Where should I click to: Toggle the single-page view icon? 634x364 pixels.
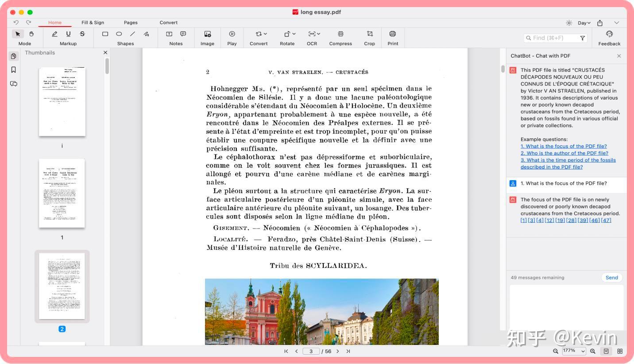coord(606,351)
